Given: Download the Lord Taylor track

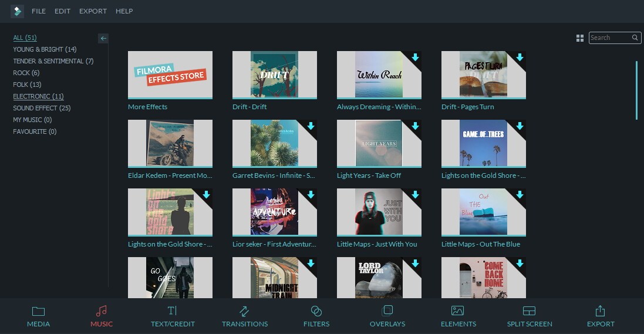Looking at the screenshot, I should 415,263.
